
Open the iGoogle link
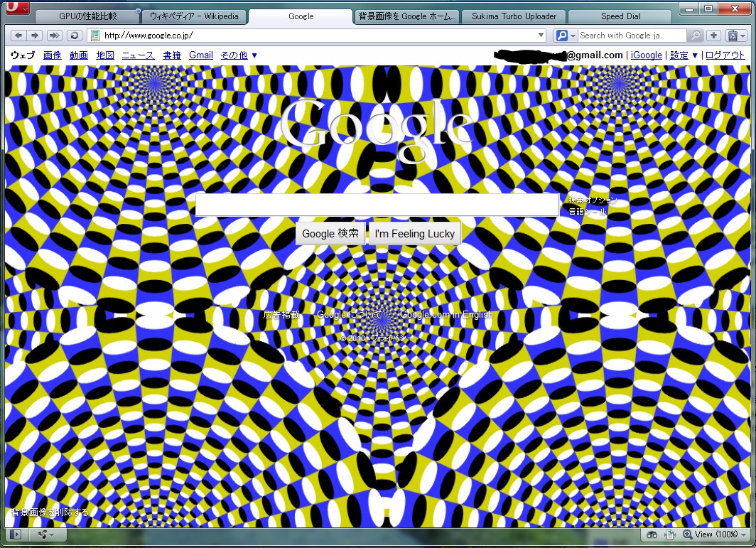click(646, 55)
